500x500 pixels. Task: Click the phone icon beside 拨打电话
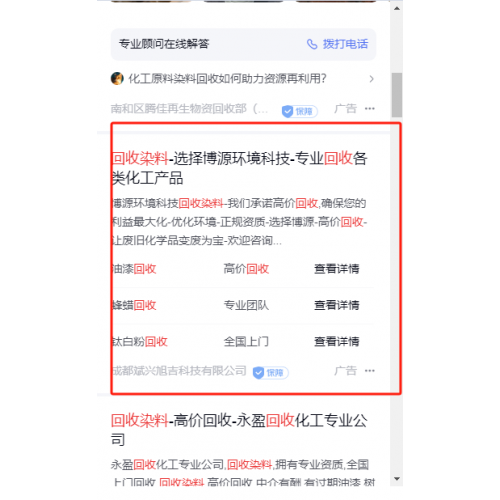click(x=312, y=44)
